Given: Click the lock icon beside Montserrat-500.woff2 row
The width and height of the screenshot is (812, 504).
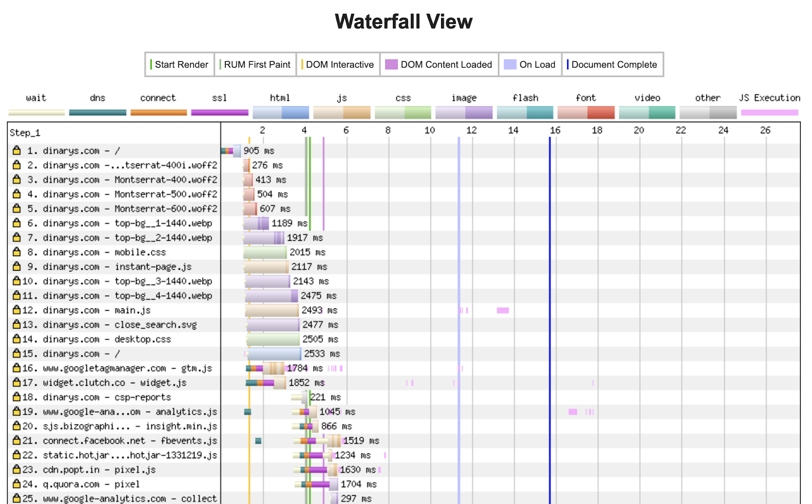Looking at the screenshot, I should click(x=17, y=194).
